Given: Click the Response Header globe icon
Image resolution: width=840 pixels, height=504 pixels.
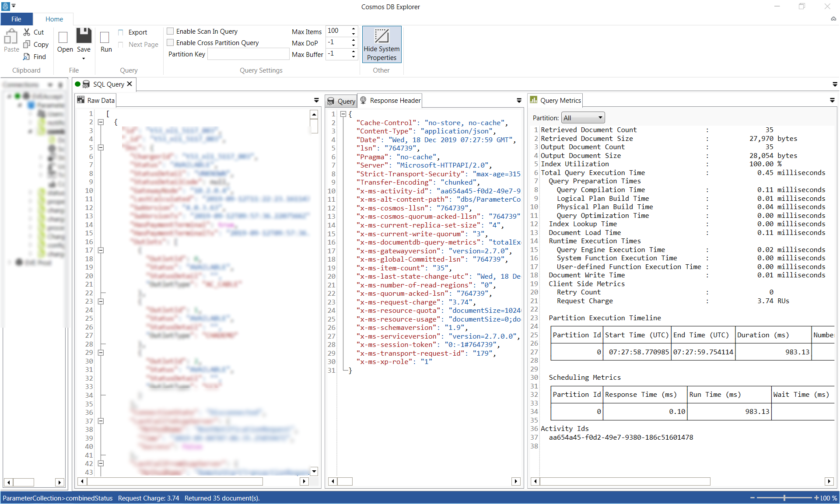Looking at the screenshot, I should tap(363, 100).
